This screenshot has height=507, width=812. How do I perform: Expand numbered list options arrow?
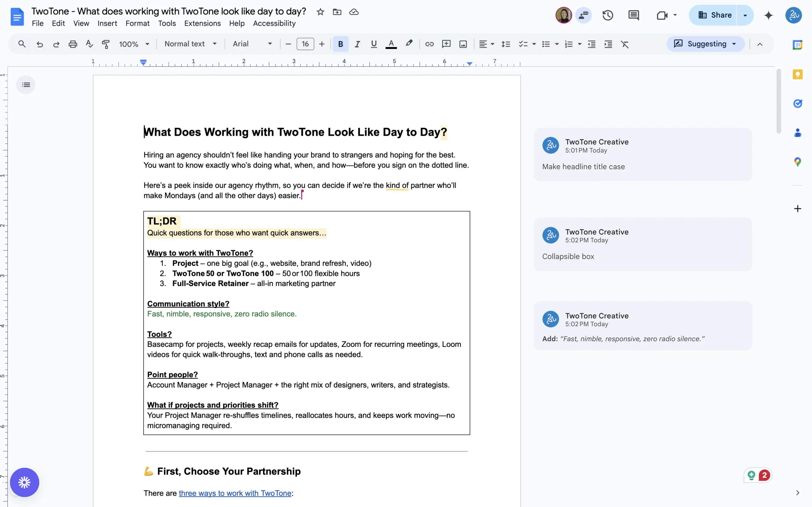point(580,44)
